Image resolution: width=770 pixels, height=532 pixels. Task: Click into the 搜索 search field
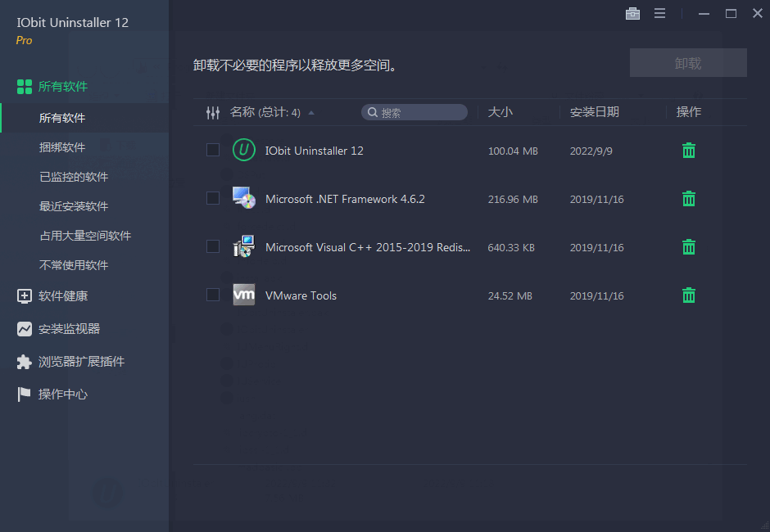click(x=414, y=112)
